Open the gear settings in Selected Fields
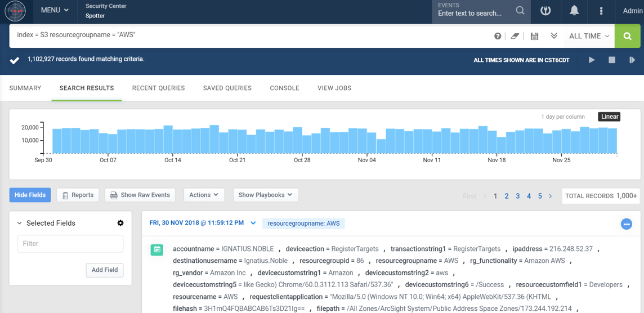 tap(120, 223)
